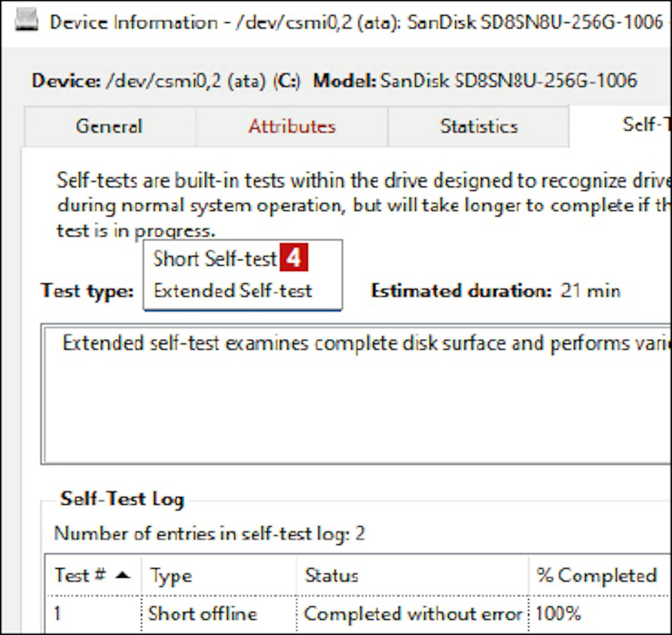Click the Completed without error status cell

(413, 614)
